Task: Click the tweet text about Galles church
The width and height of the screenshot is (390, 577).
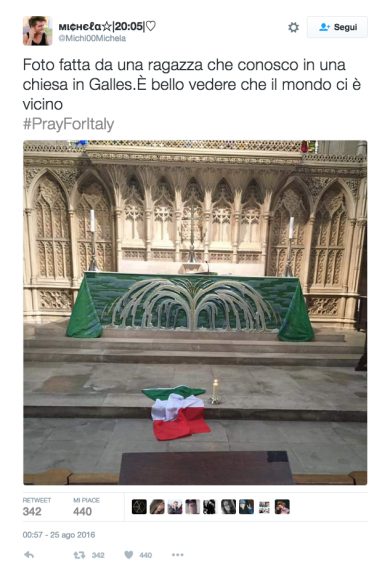Action: coord(192,85)
